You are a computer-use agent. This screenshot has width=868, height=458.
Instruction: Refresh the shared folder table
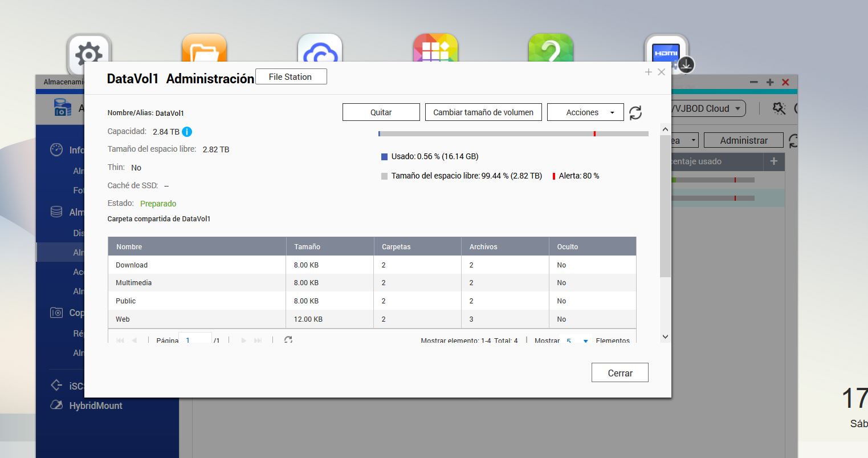pyautogui.click(x=288, y=339)
